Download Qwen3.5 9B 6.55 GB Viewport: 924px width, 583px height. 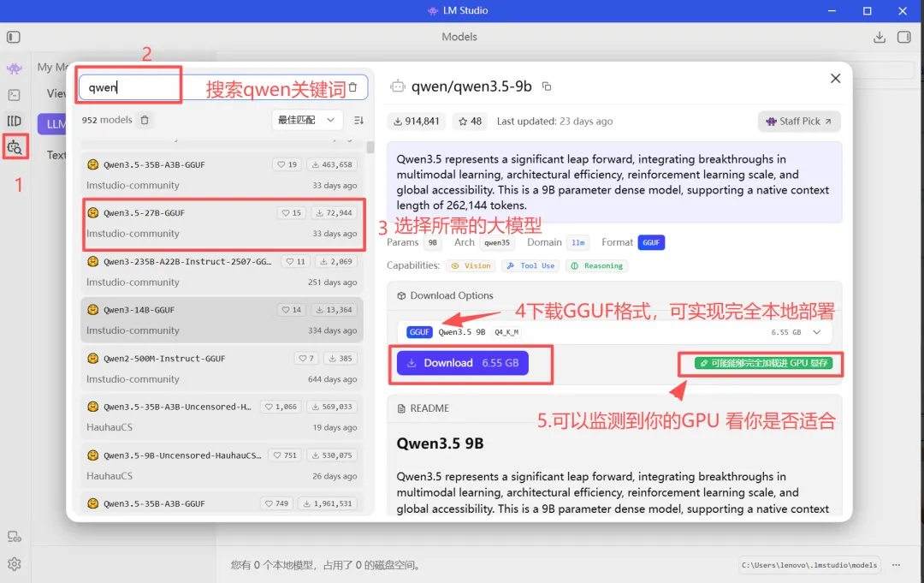(x=463, y=363)
